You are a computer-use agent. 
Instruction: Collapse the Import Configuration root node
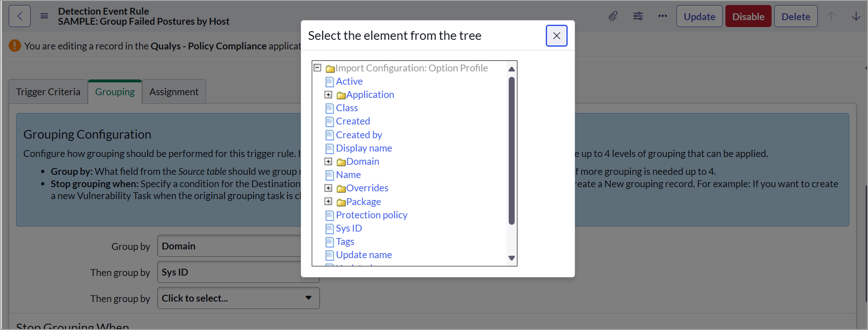tap(317, 68)
